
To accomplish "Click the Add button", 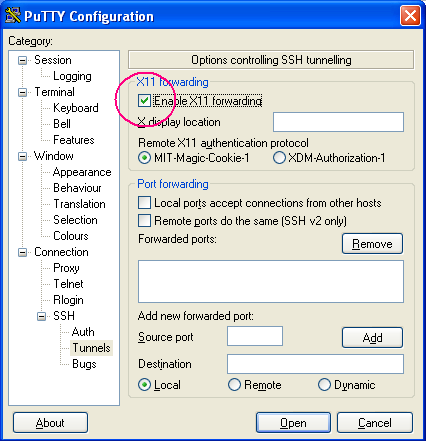I will (x=372, y=337).
